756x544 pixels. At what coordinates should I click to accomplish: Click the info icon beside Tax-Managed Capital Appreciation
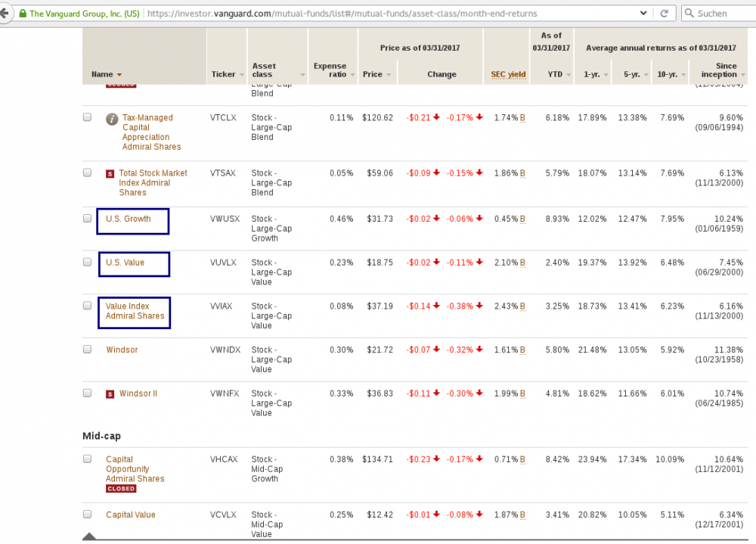click(x=111, y=118)
